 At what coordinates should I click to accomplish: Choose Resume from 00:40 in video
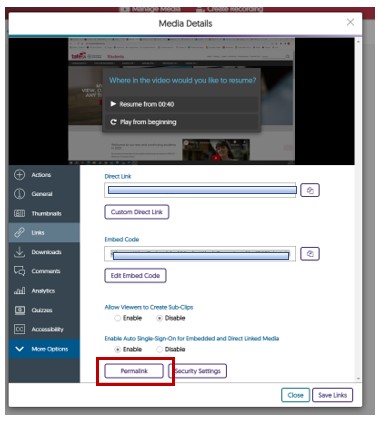tap(181, 104)
